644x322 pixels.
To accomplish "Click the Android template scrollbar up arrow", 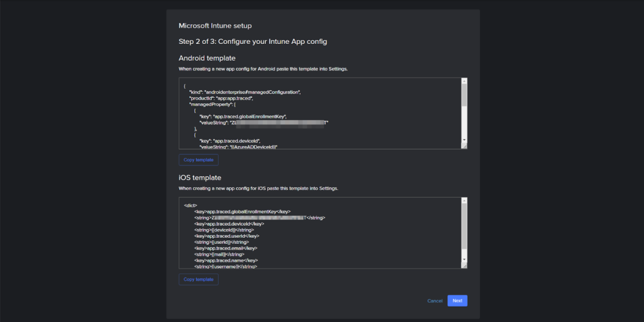I will [464, 81].
